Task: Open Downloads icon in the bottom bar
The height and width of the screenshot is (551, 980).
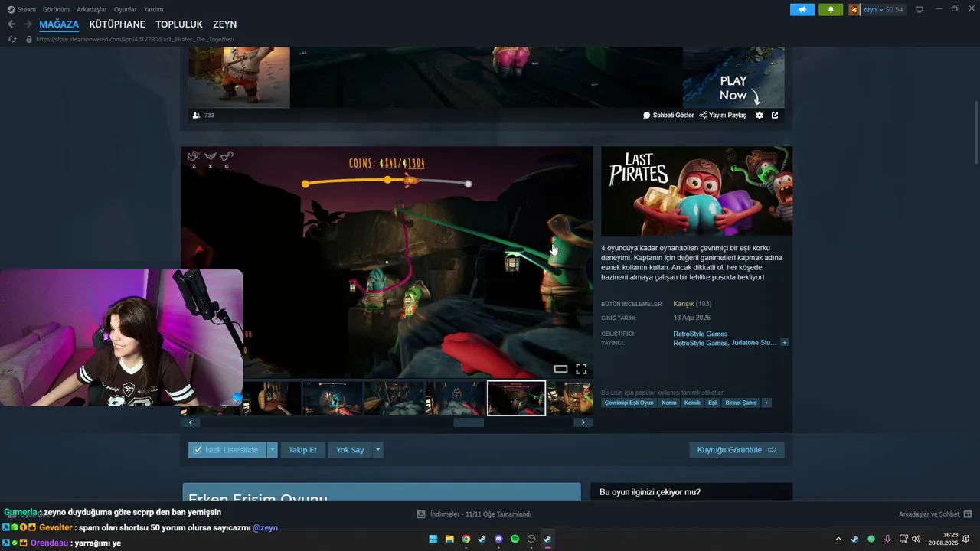Action: pos(421,514)
